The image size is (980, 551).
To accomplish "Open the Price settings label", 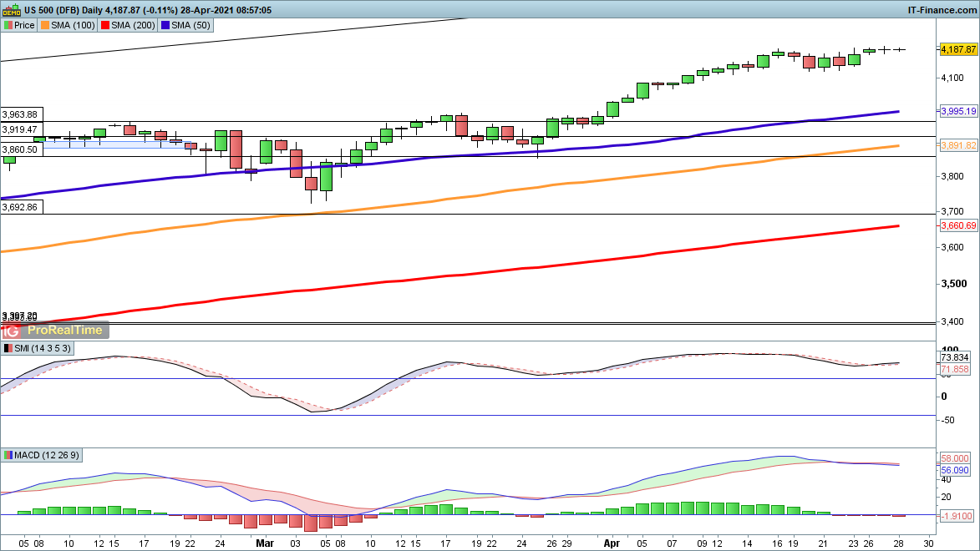I will [x=24, y=25].
